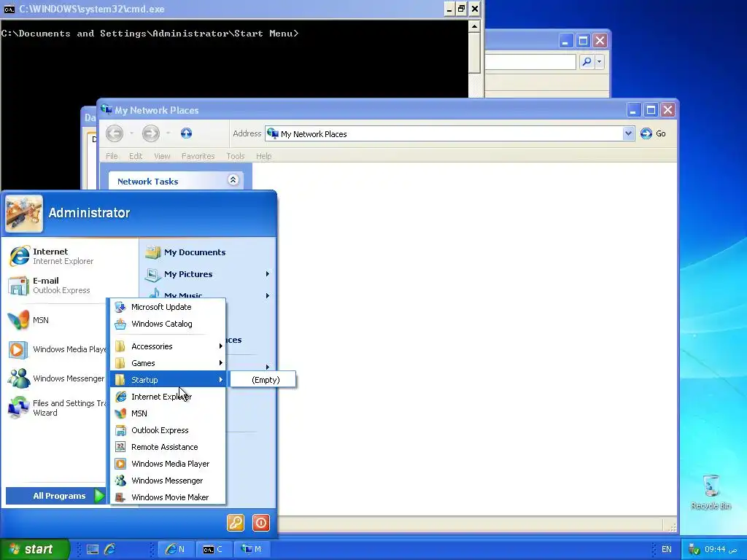
Task: Open Remote Assistance
Action: (x=168, y=447)
